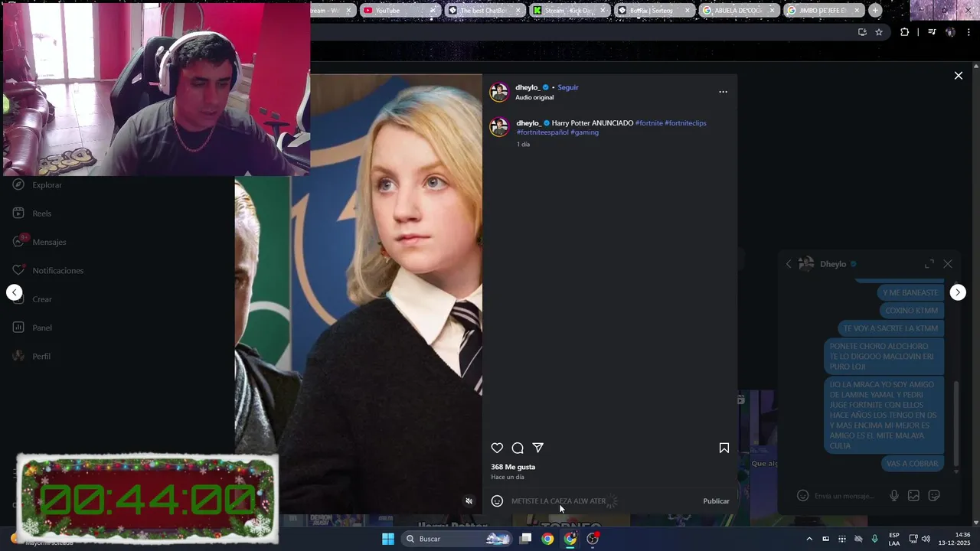Screen dimensions: 980x551
Task: Open the Chrome three-dot menu
Action: point(969,32)
